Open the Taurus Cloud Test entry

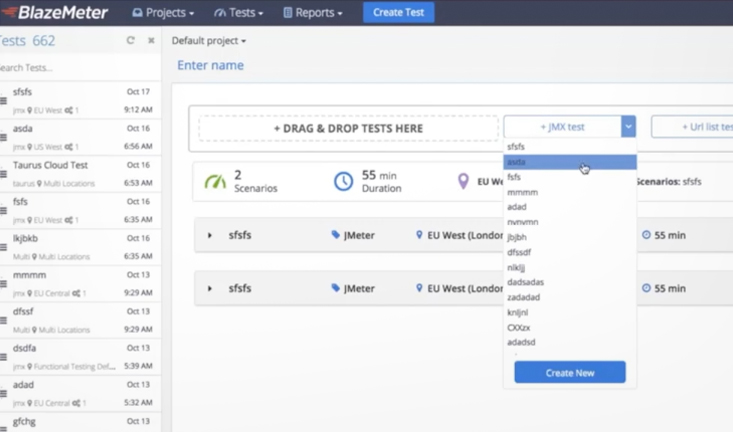(80, 173)
